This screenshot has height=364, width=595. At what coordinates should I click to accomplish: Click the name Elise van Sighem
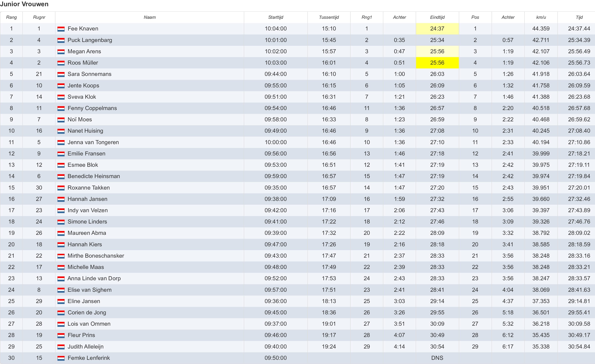[90, 290]
